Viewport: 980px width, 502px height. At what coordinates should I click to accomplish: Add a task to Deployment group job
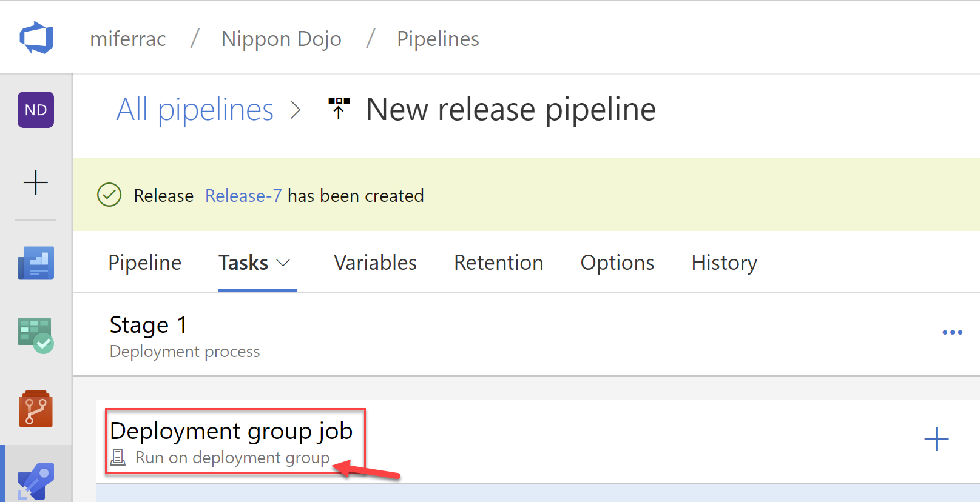(936, 439)
